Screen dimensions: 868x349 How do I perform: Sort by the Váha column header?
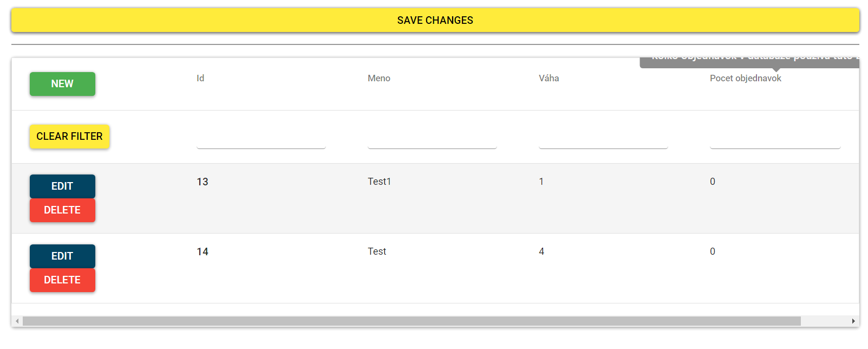click(549, 78)
